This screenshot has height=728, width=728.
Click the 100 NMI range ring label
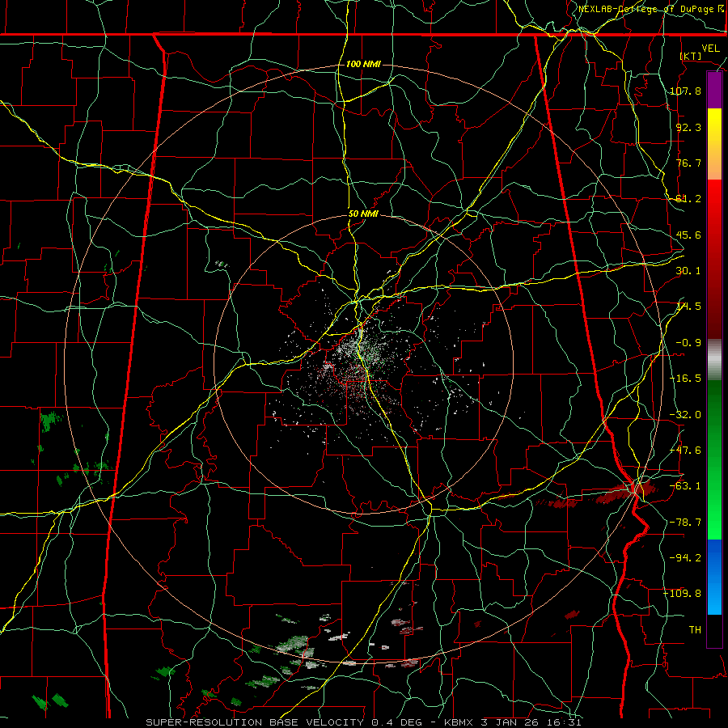(363, 64)
